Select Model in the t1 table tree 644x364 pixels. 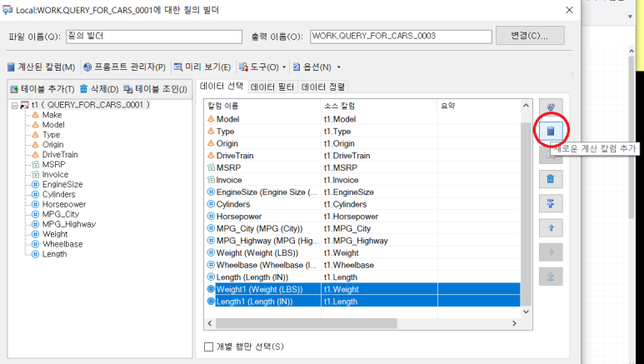pos(53,125)
